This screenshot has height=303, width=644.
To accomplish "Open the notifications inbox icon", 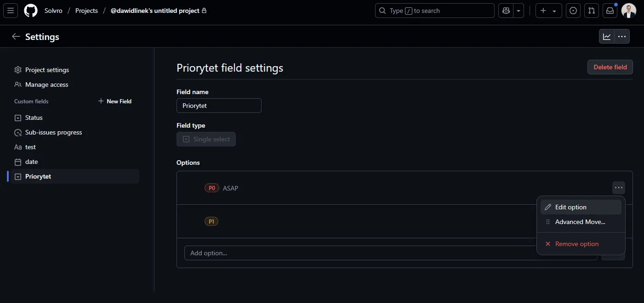I will 610,11.
